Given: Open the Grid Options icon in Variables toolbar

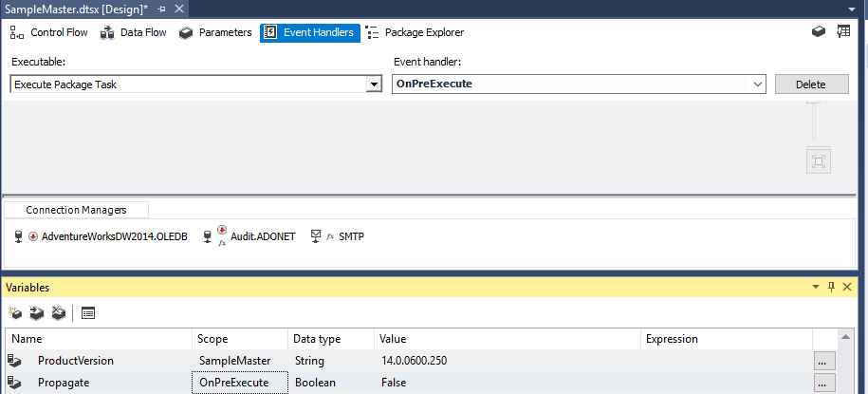Looking at the screenshot, I should pyautogui.click(x=88, y=313).
